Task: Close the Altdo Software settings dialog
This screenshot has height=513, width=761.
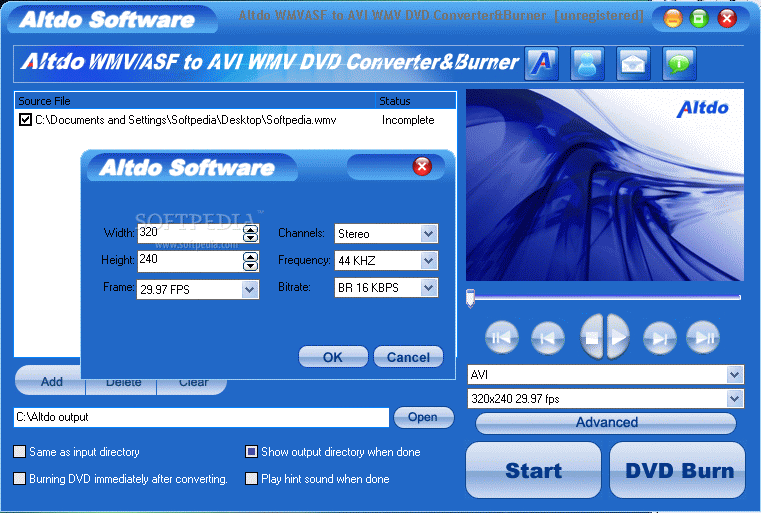Action: tap(422, 166)
